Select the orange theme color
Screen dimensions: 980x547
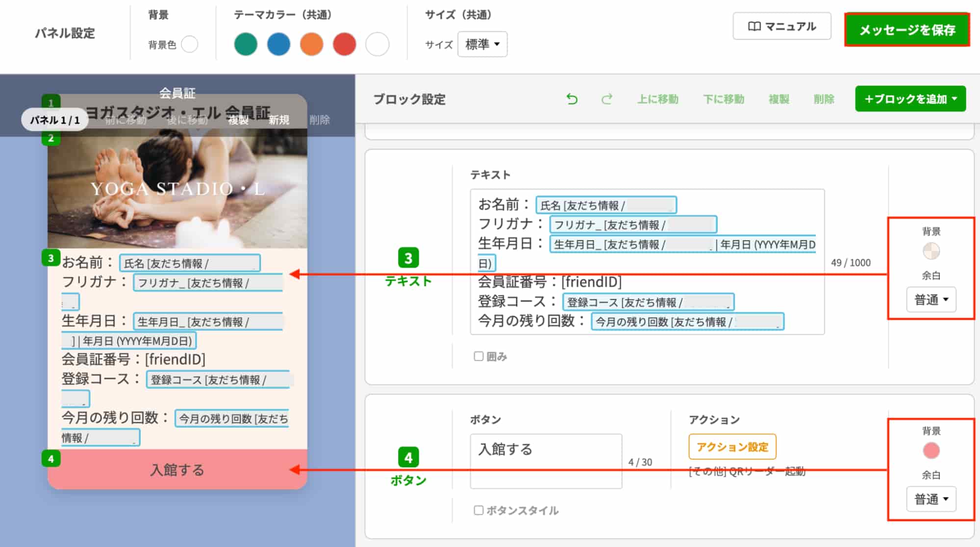coord(311,44)
